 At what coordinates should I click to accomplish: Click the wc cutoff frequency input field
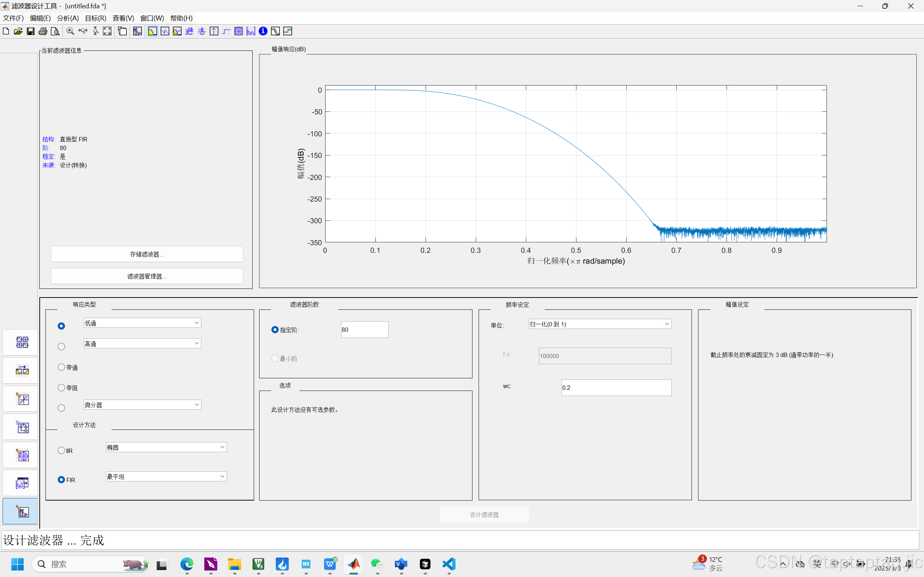616,388
